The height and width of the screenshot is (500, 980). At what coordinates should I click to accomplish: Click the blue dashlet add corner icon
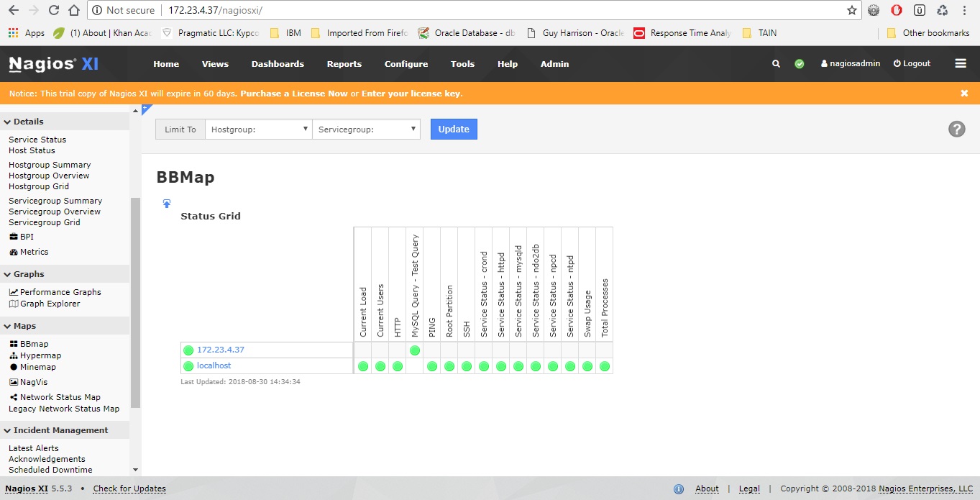point(146,109)
